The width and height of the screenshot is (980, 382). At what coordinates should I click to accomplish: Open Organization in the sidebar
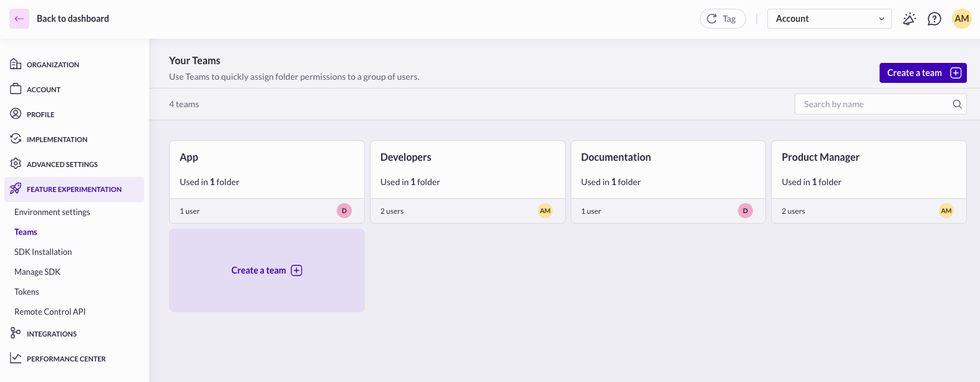(x=52, y=65)
